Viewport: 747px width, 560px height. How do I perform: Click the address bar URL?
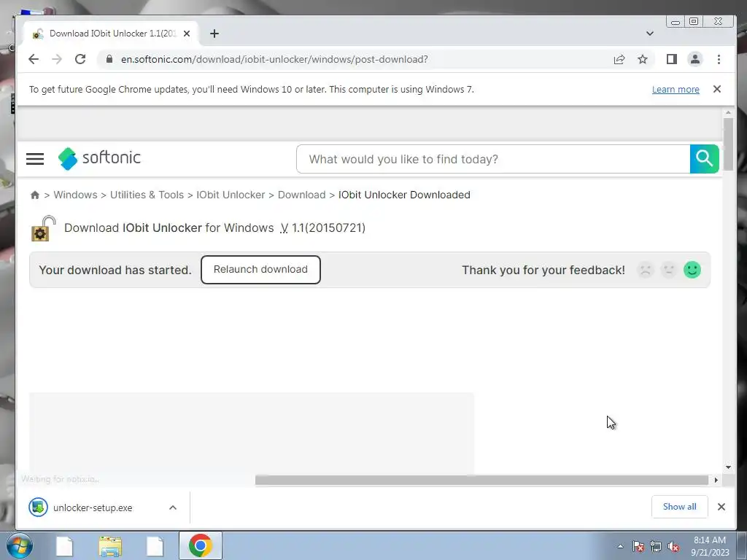click(x=274, y=59)
